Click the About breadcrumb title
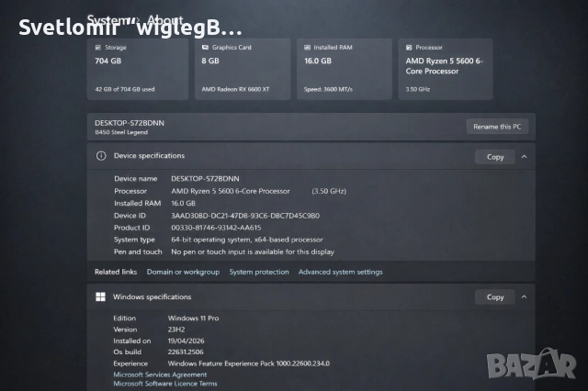The width and height of the screenshot is (588, 391). point(165,19)
